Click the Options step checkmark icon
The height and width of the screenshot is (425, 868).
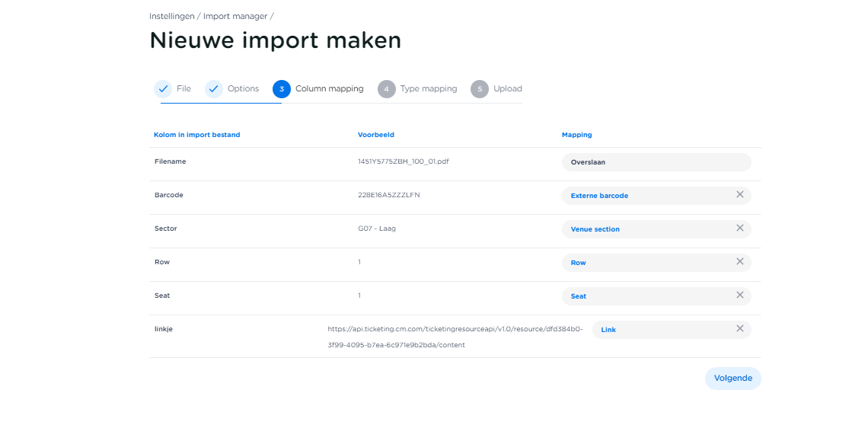click(214, 89)
